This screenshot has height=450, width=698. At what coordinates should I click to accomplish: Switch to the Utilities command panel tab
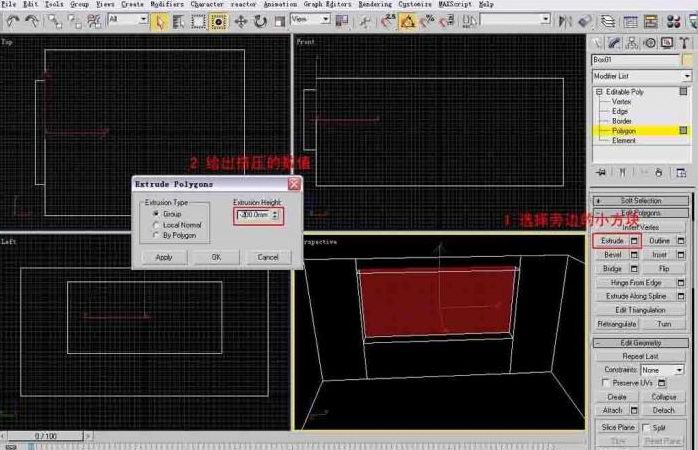tap(684, 43)
